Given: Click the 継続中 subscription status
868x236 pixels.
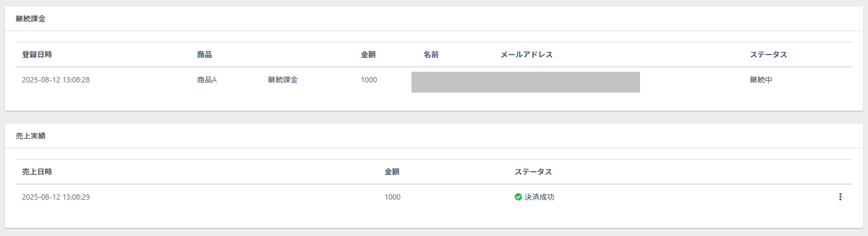Looking at the screenshot, I should point(761,80).
